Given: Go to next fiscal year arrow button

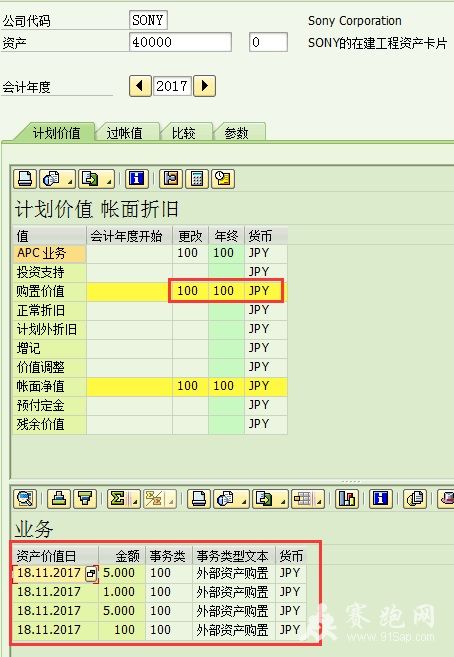Looking at the screenshot, I should [205, 86].
